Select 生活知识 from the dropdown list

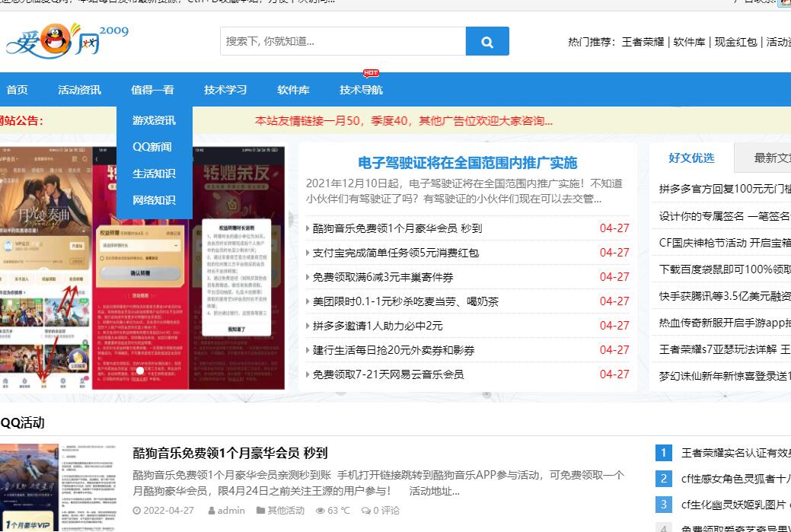tap(154, 174)
